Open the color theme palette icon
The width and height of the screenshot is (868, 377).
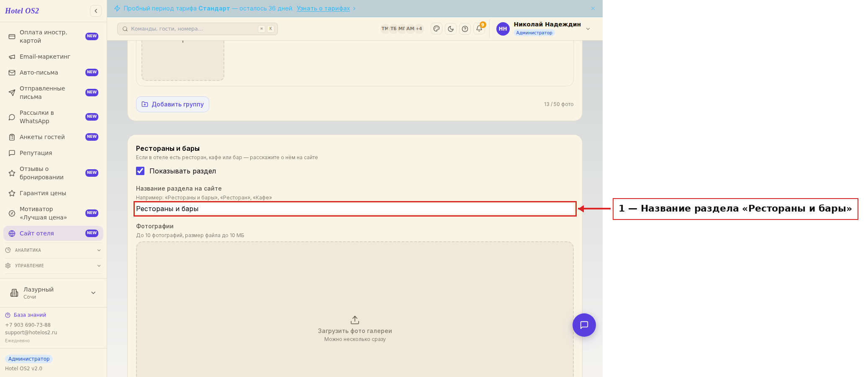pos(437,29)
